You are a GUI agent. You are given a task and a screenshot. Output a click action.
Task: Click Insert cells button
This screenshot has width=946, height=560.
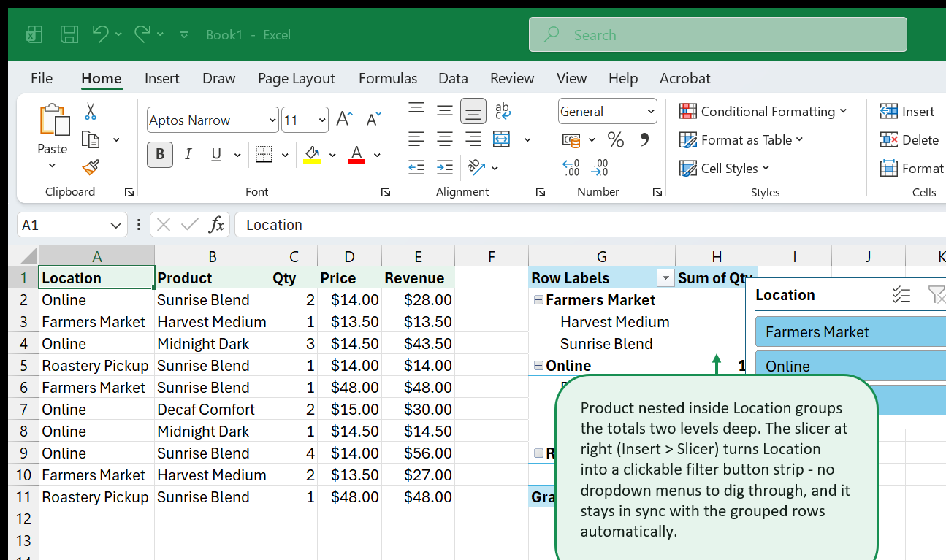[907, 111]
